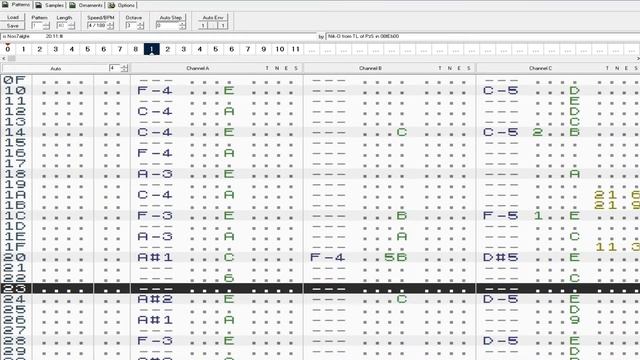640x360 pixels.
Task: Click the Pattern number field
Action: pos(37,26)
